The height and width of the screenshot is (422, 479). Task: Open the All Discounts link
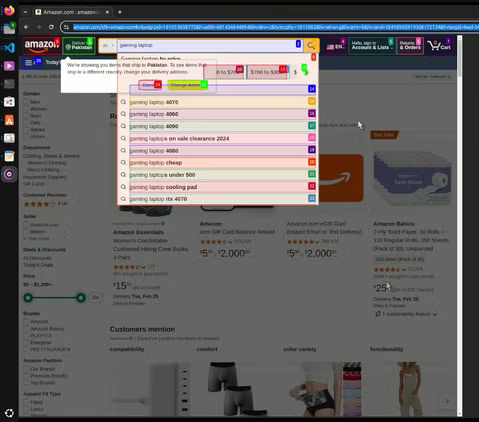pyautogui.click(x=37, y=258)
